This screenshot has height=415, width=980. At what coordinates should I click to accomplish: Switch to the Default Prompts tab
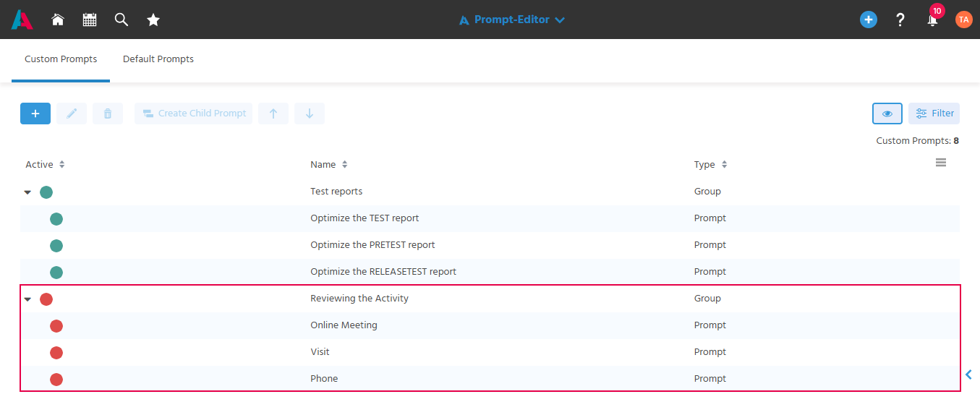(158, 59)
